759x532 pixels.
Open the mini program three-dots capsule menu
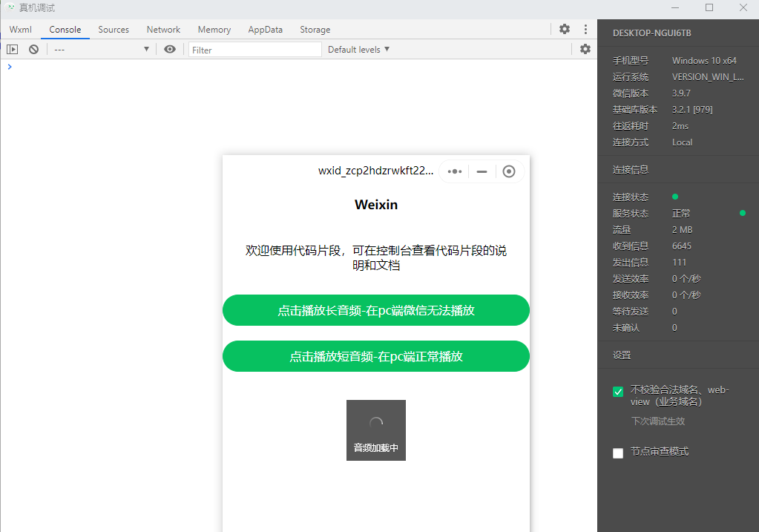pos(455,171)
